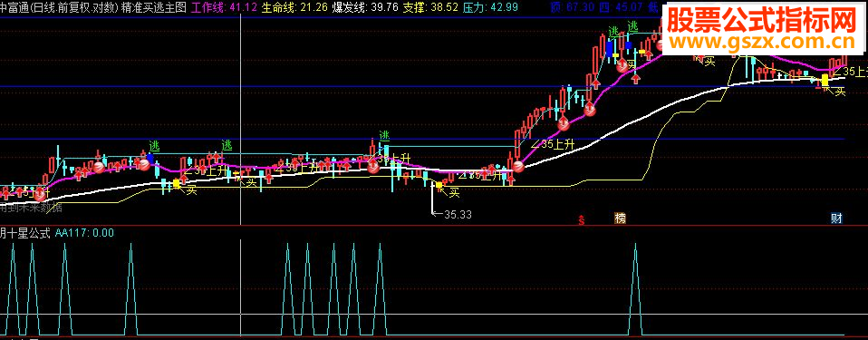This screenshot has height=340, width=868.
Task: Click the 买 label beside the 35.33 low
Action: 454,192
